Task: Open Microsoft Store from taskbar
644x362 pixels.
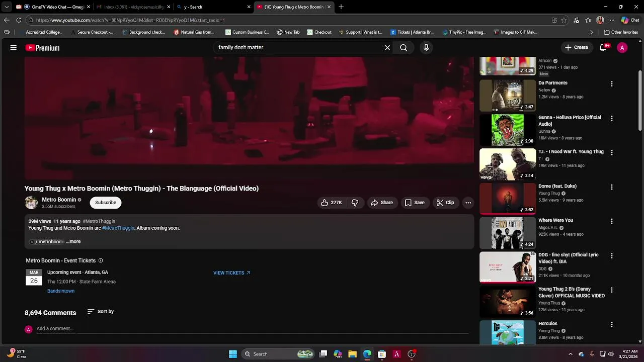Action: coord(382,354)
